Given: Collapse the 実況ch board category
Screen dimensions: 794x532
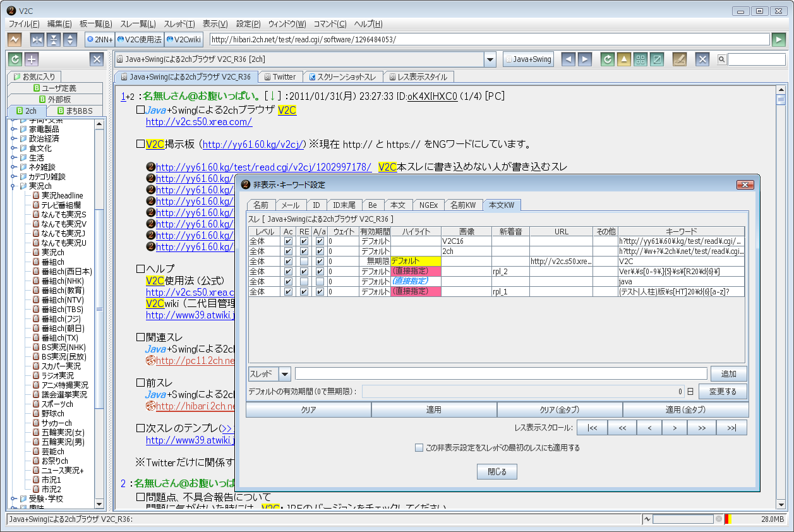Looking at the screenshot, I should 13,186.
